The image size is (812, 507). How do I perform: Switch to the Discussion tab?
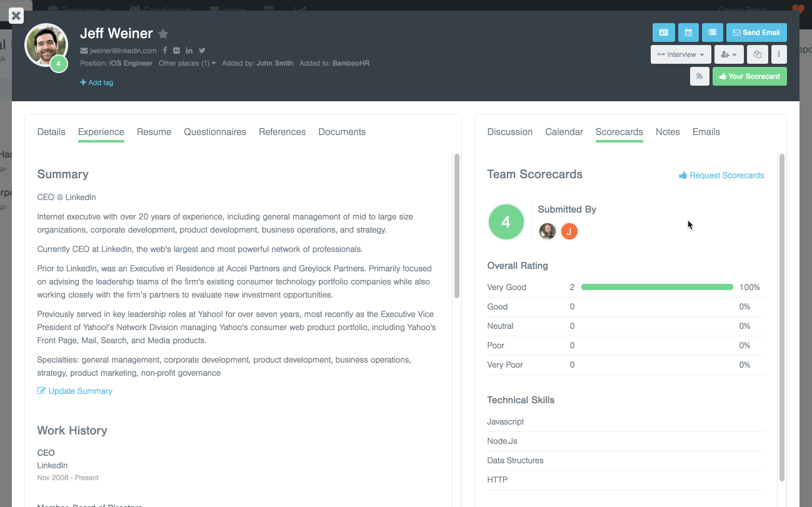tap(510, 132)
